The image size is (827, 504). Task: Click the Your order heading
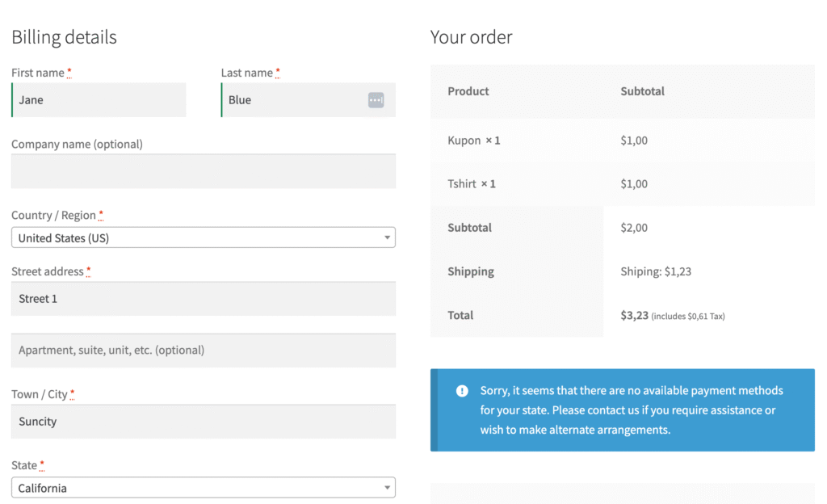[471, 37]
